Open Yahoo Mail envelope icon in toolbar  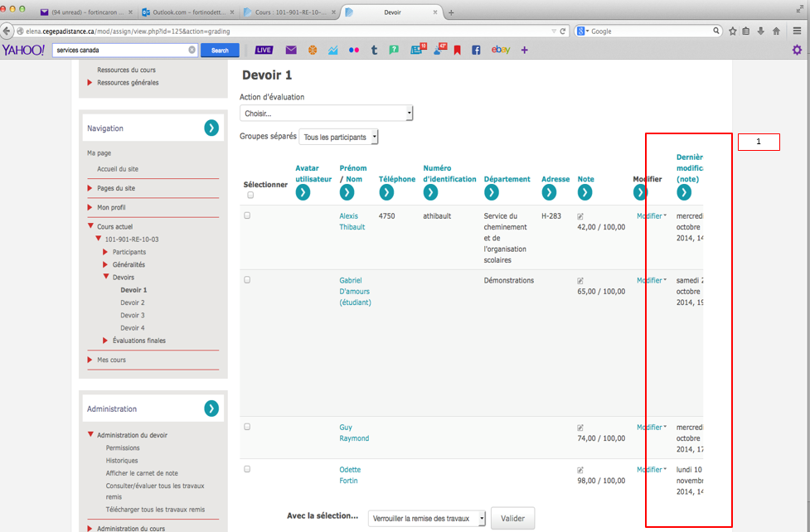pos(291,50)
